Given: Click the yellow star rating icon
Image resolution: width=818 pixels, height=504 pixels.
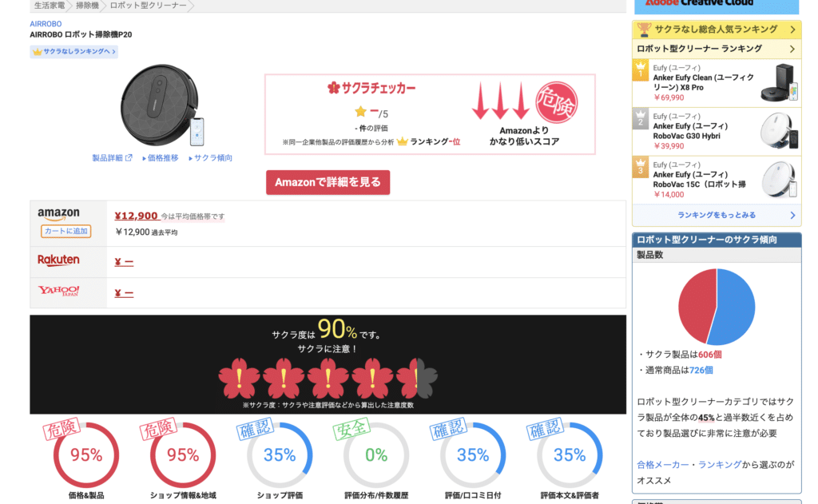Looking at the screenshot, I should click(360, 111).
